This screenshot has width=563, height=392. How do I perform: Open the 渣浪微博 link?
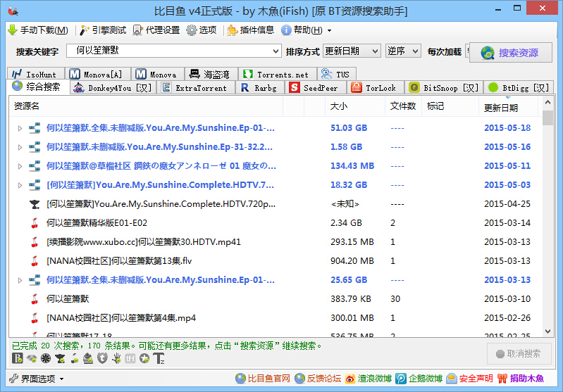click(x=369, y=379)
